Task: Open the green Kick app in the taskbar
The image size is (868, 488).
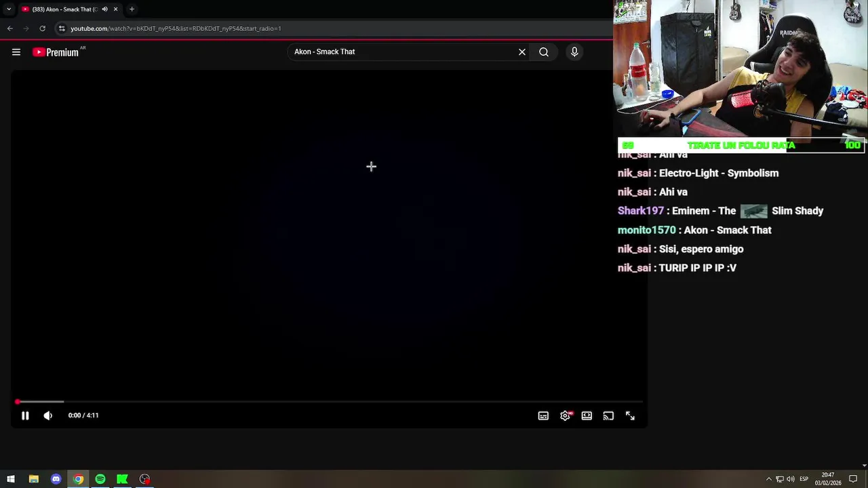Action: [x=122, y=479]
